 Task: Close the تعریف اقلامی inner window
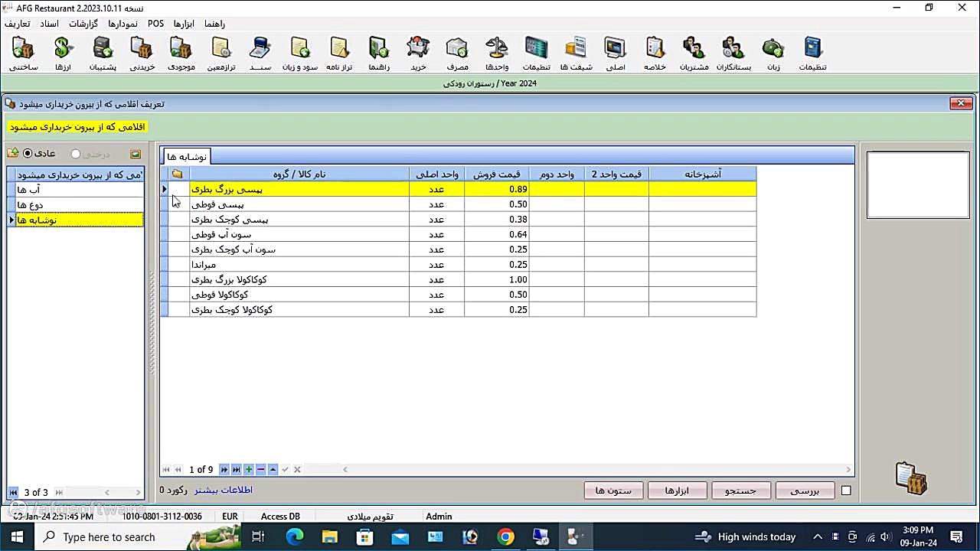[x=961, y=103]
